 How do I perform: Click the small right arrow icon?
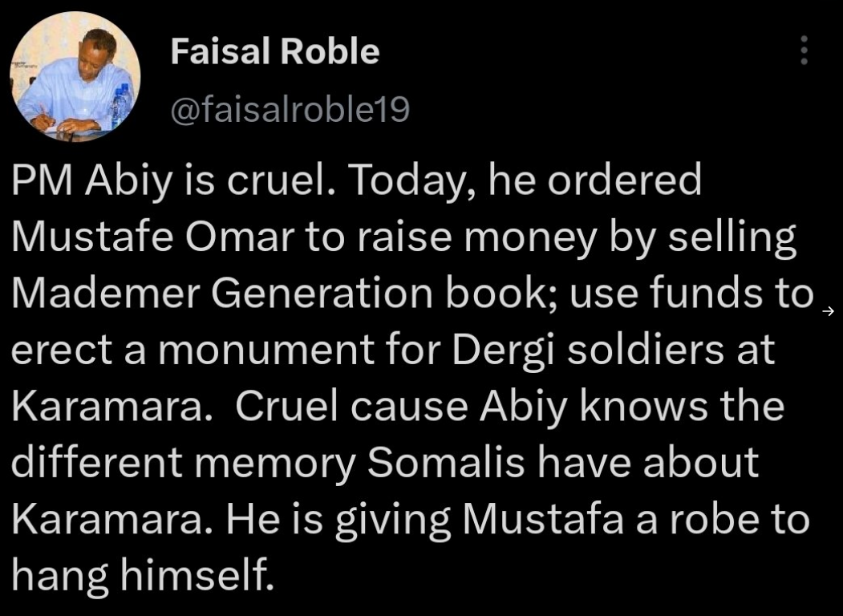829,310
